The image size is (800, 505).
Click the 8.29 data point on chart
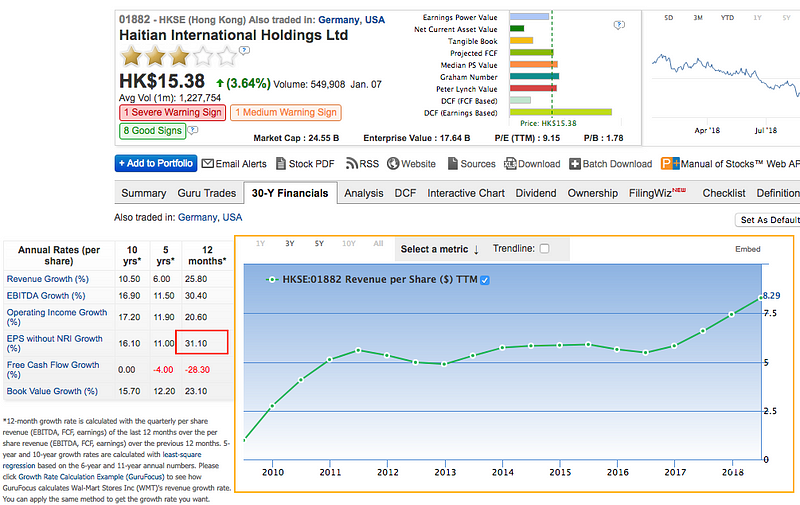[760, 298]
